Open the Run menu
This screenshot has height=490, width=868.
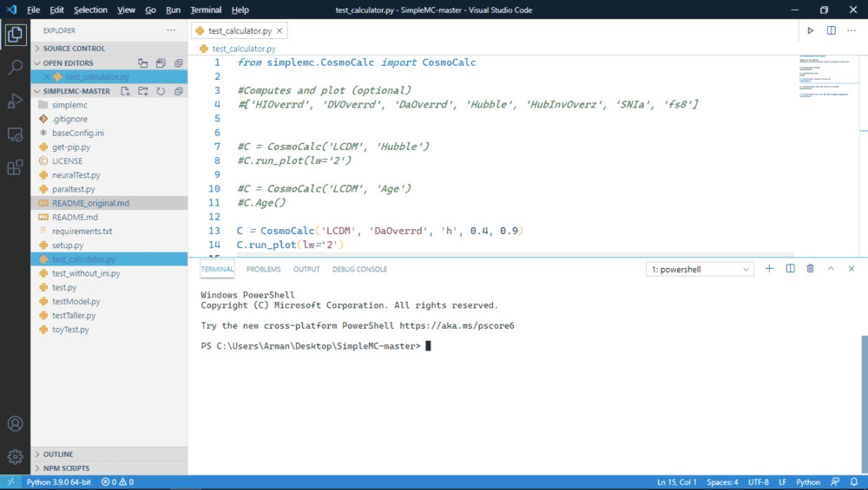point(174,10)
